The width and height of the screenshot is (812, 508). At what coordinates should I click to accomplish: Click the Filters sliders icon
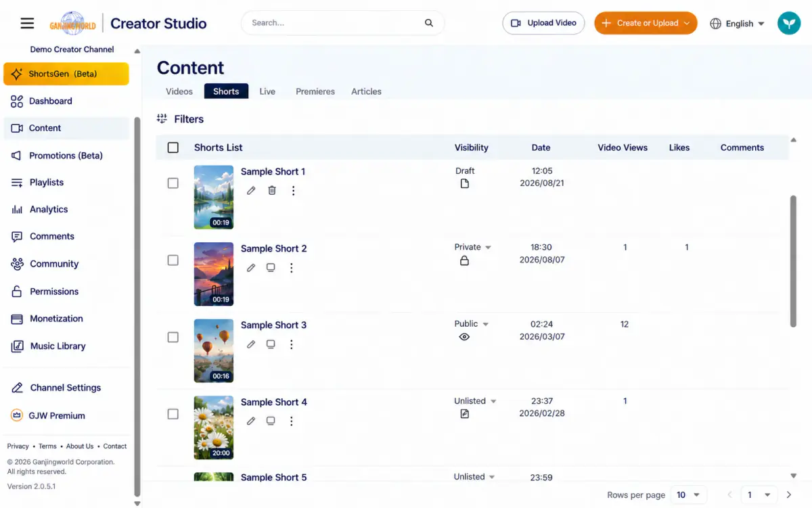(162, 119)
